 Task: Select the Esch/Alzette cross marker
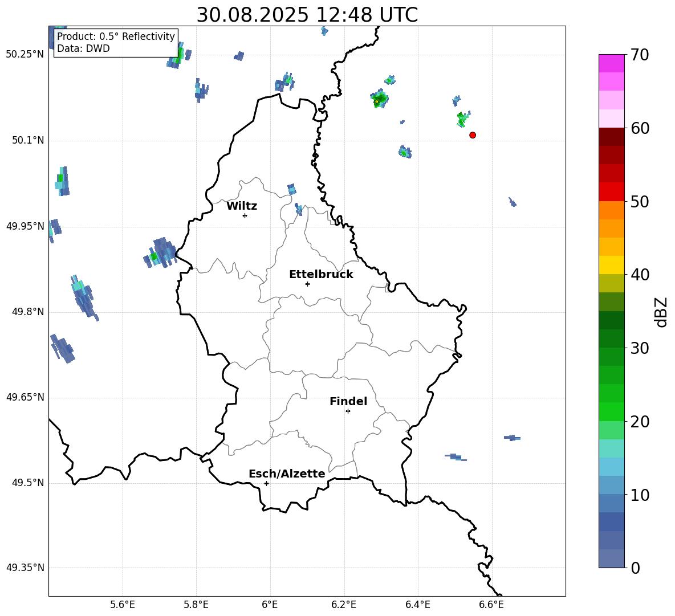pyautogui.click(x=266, y=483)
